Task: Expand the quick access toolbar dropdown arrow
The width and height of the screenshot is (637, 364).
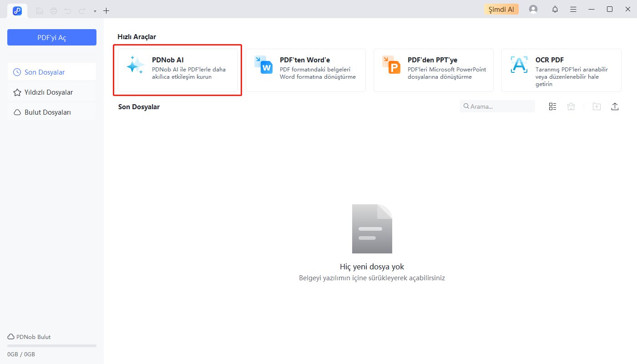Action: pyautogui.click(x=95, y=11)
